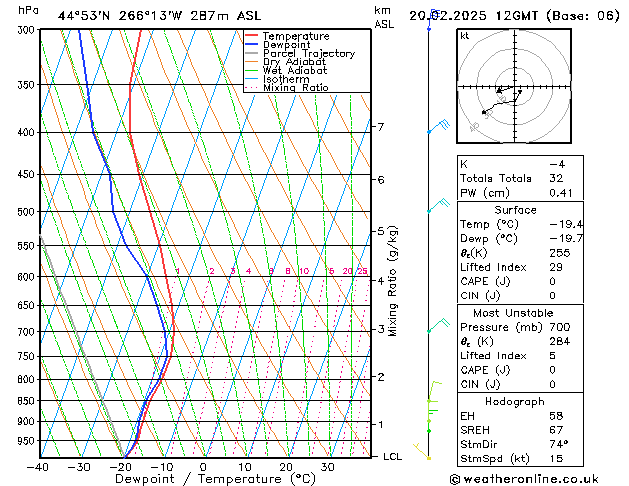Click the gray Parcel Trajectory legend swatch

[252, 53]
